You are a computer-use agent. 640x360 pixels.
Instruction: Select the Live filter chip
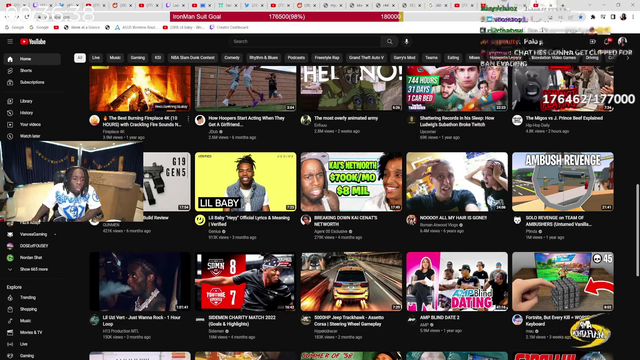point(96,58)
